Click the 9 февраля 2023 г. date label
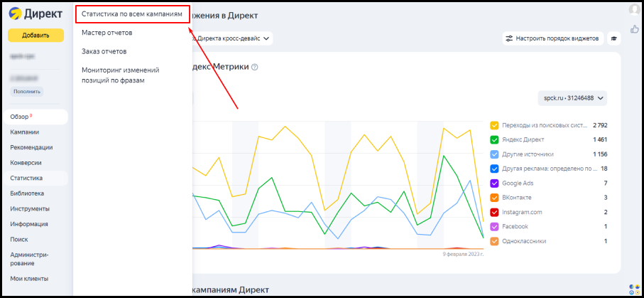This screenshot has height=298, width=644. [x=463, y=255]
